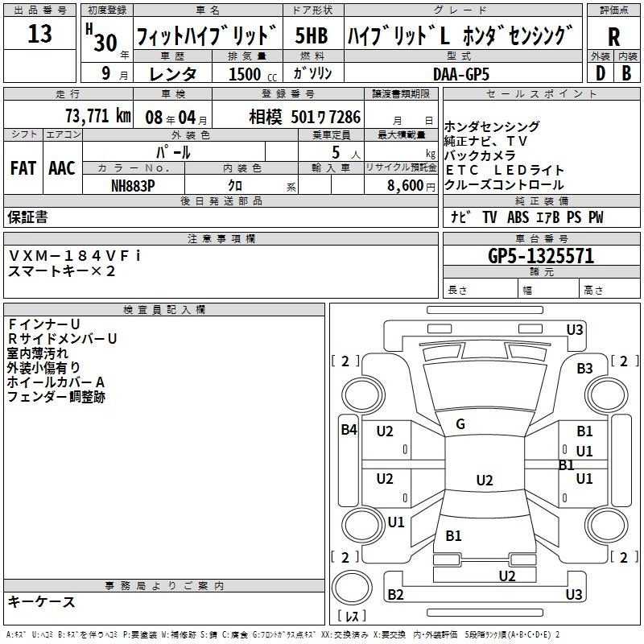Screen dimensions: 644x644
Task: Select "保証書" under later-shipped parts
Action: point(27,217)
